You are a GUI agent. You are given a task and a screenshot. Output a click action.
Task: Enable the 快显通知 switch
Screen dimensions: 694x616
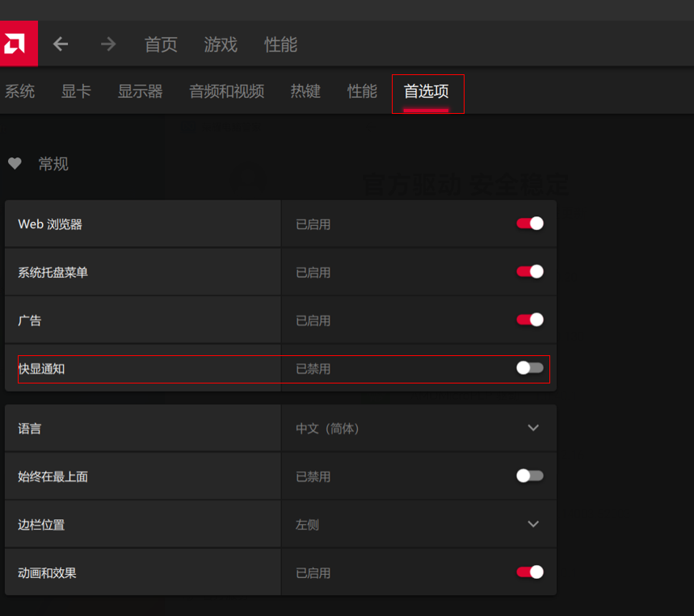pyautogui.click(x=530, y=368)
